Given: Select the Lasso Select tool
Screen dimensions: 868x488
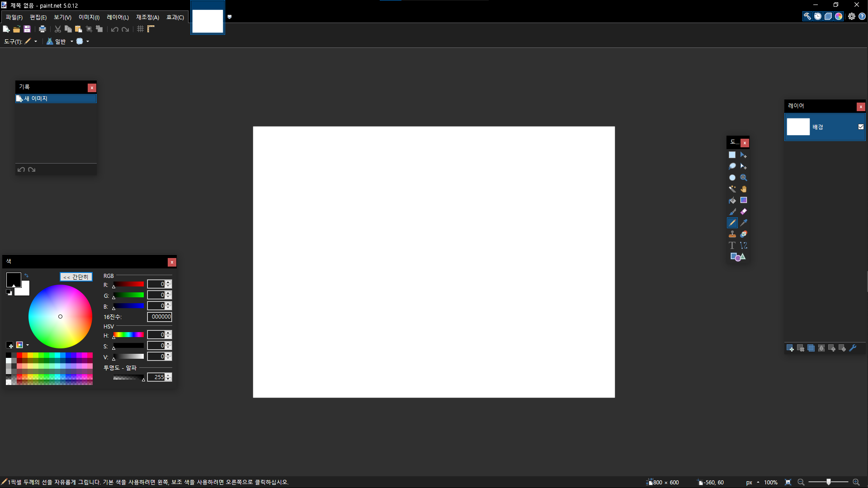Looking at the screenshot, I should pos(732,166).
